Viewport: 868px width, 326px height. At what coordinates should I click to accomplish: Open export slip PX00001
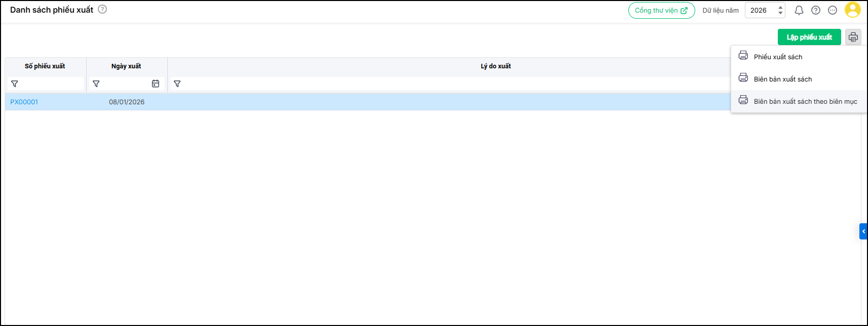[x=24, y=102]
